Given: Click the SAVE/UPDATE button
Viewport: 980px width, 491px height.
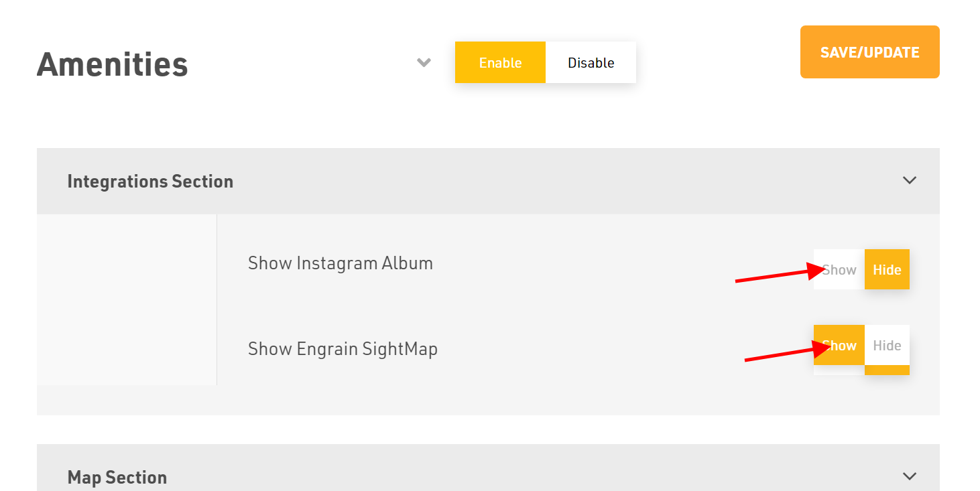Looking at the screenshot, I should (869, 52).
